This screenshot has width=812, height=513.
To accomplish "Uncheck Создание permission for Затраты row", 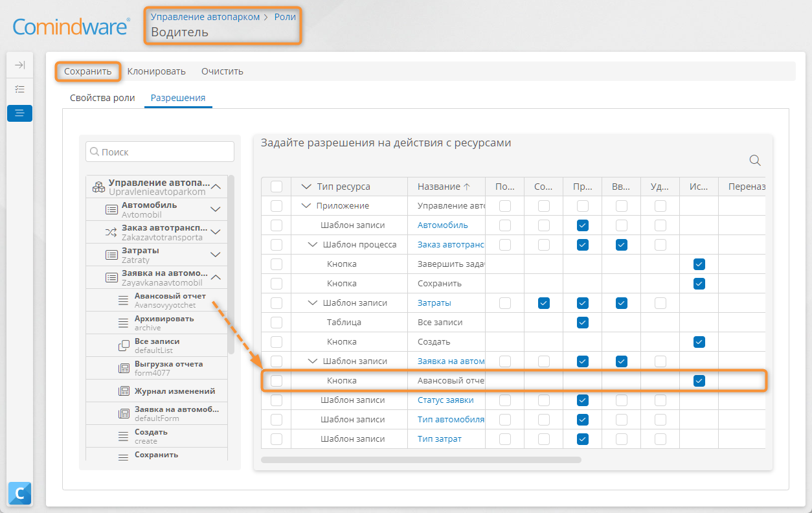I will 543,303.
